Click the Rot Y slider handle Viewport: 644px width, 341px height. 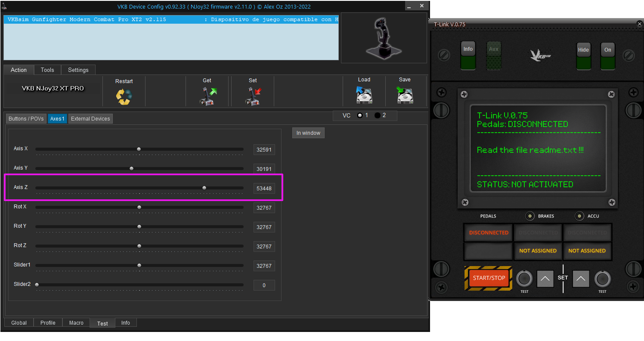pyautogui.click(x=139, y=226)
